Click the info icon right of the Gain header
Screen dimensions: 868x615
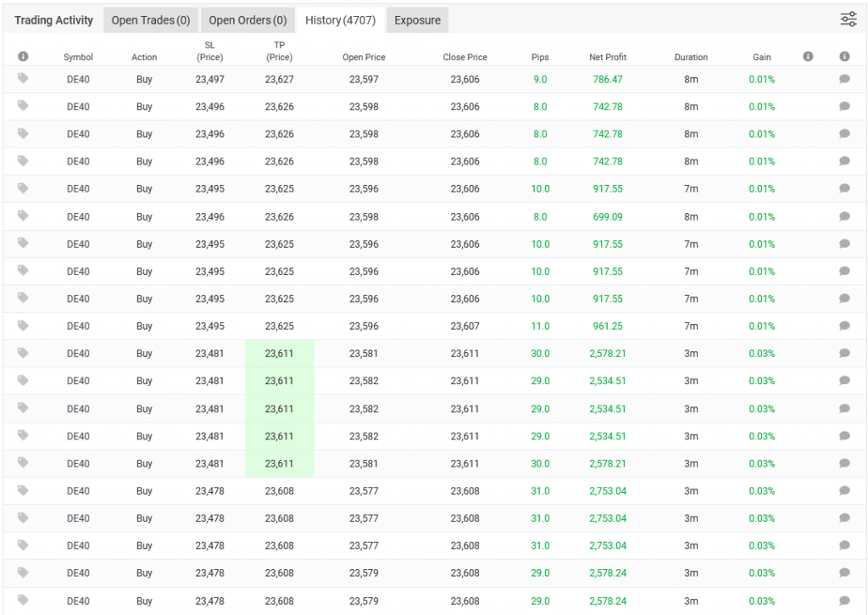(x=808, y=57)
